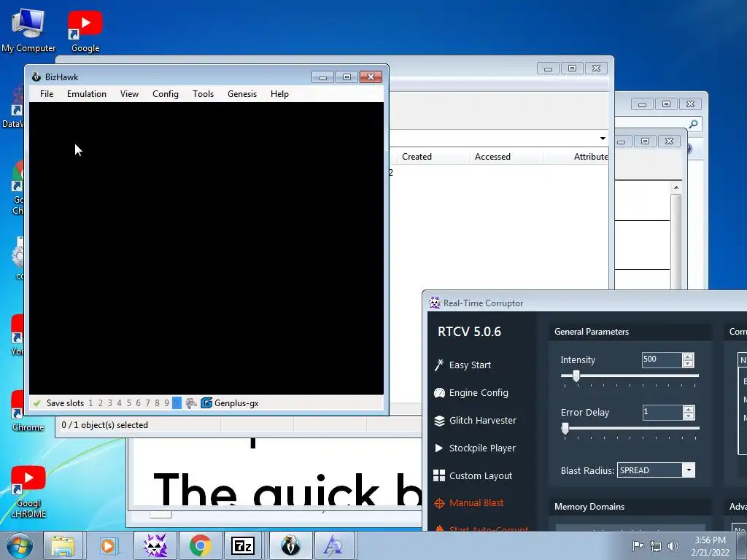
Task: Open the Help menu in BizHawk
Action: coord(279,94)
